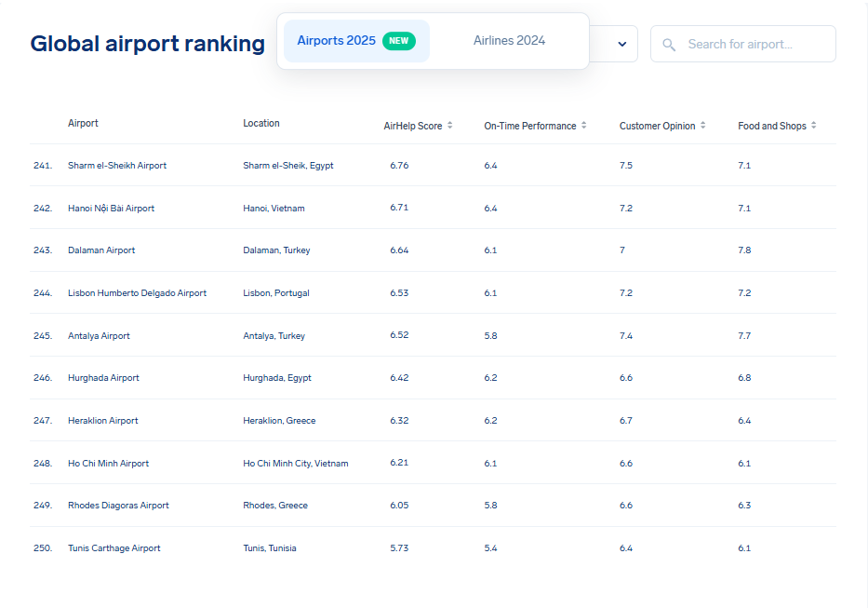This screenshot has height=608, width=868.
Task: Click location Rhodes, Greece
Action: click(x=275, y=505)
